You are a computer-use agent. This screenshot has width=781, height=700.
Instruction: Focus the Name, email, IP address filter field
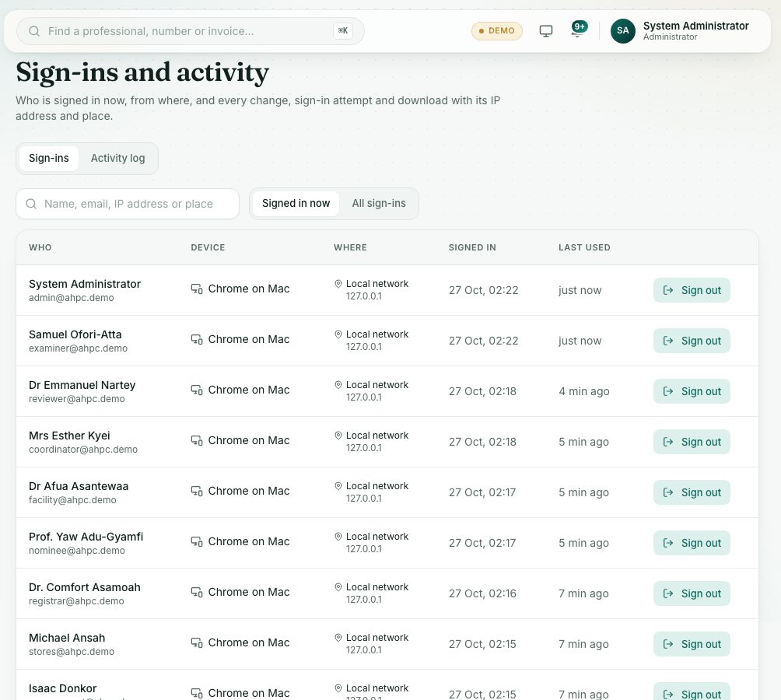pos(128,204)
